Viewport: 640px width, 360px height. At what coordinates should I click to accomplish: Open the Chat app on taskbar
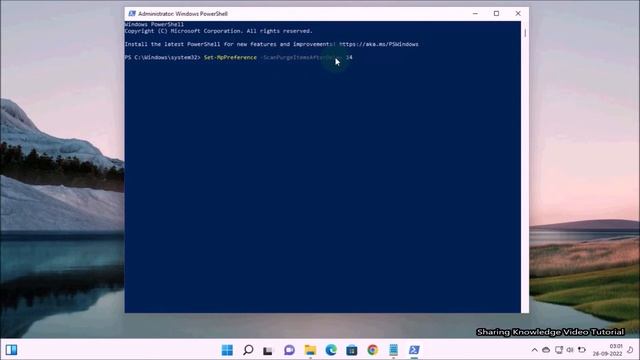[289, 350]
